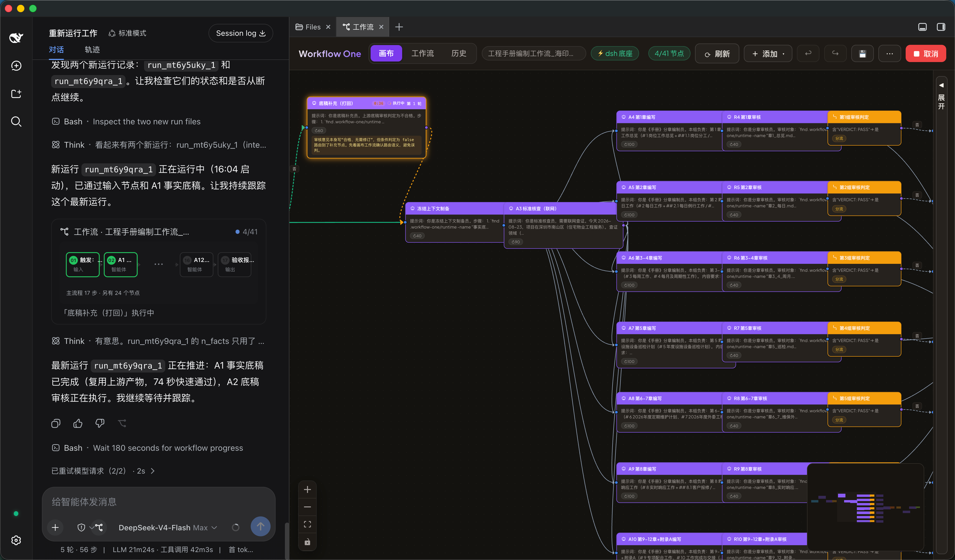The image size is (955, 560).
Task: Click the shield permission icon in the composer
Action: point(81,527)
